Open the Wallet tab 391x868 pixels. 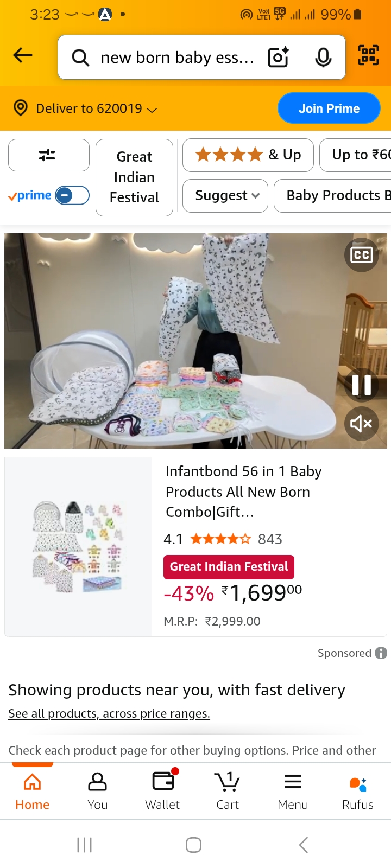(162, 792)
